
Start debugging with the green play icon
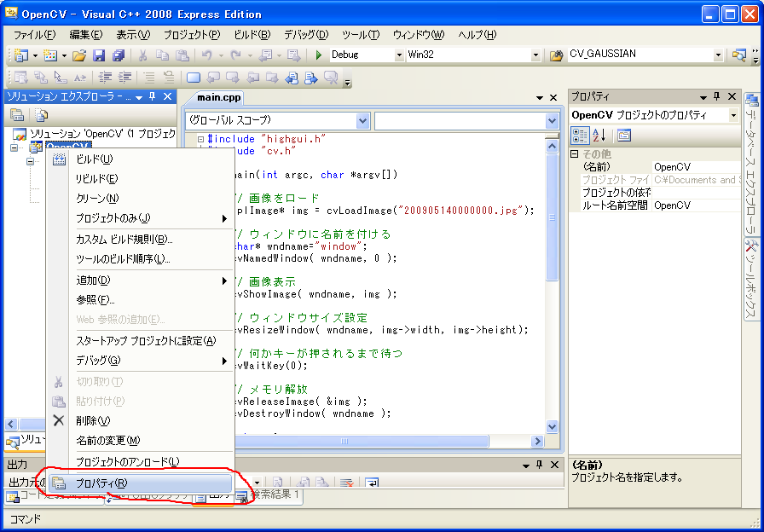coord(319,55)
